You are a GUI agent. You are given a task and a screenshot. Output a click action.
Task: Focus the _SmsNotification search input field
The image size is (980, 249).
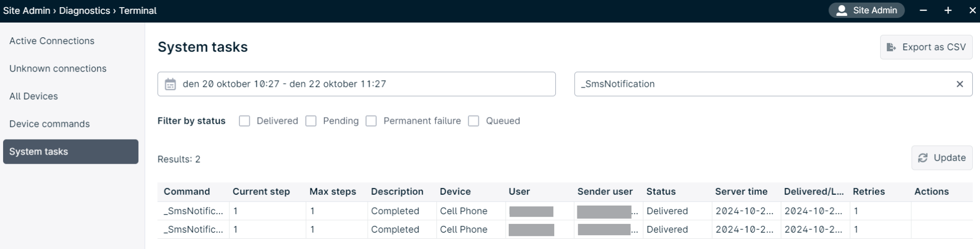click(763, 84)
